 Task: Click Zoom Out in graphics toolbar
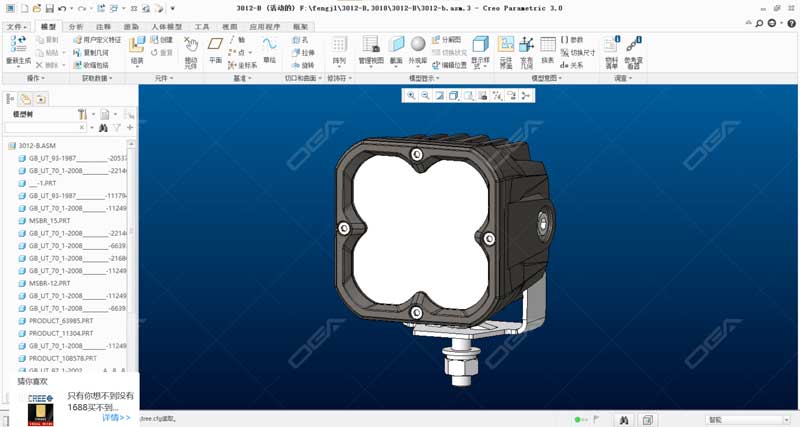[425, 96]
